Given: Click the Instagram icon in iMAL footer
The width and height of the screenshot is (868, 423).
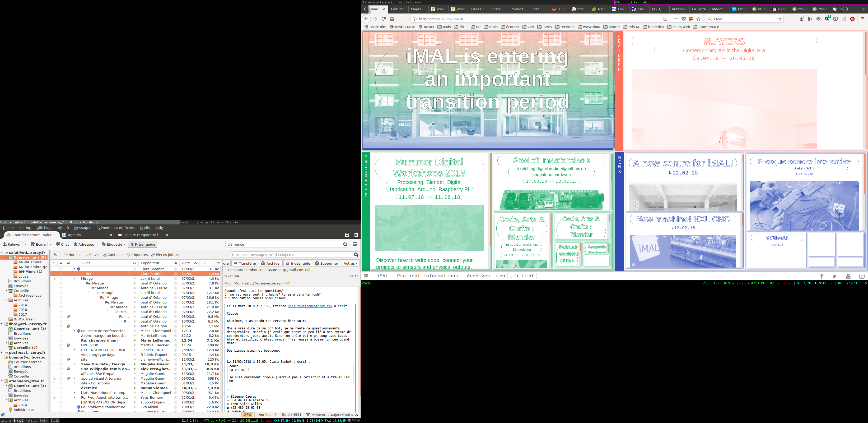Looking at the screenshot, I should coord(862,276).
